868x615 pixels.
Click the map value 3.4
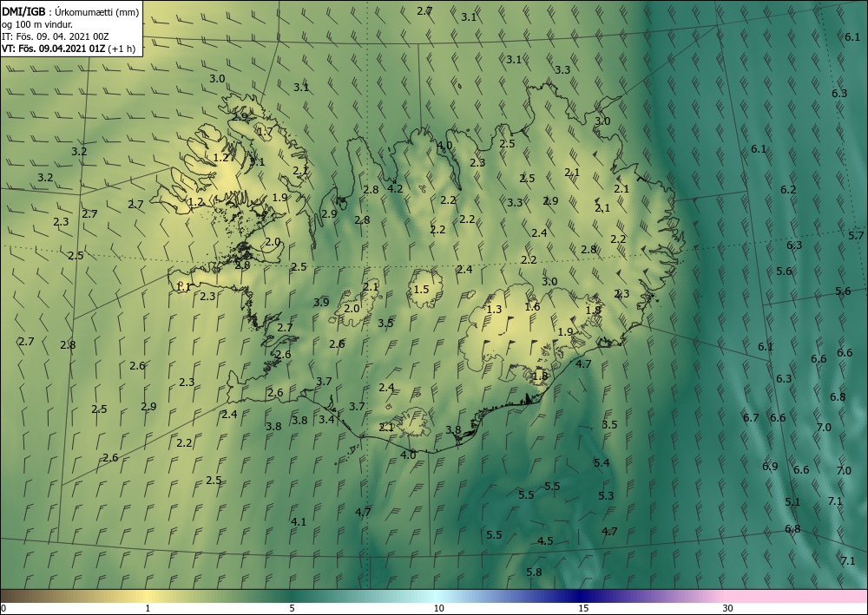coord(326,419)
